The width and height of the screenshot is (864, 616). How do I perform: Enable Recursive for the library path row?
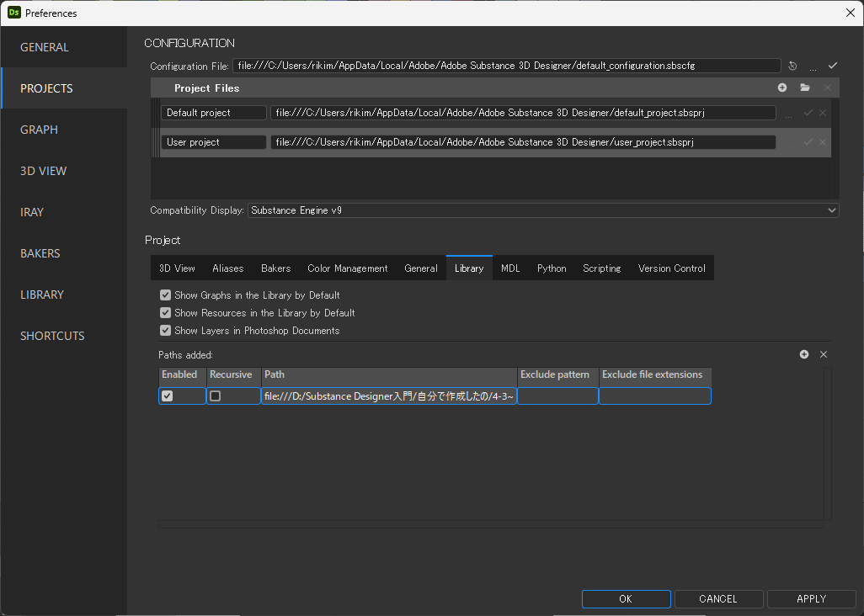pos(216,396)
